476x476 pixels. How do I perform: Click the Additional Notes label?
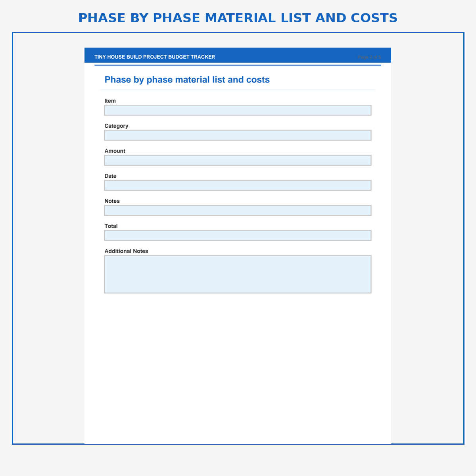click(x=126, y=251)
